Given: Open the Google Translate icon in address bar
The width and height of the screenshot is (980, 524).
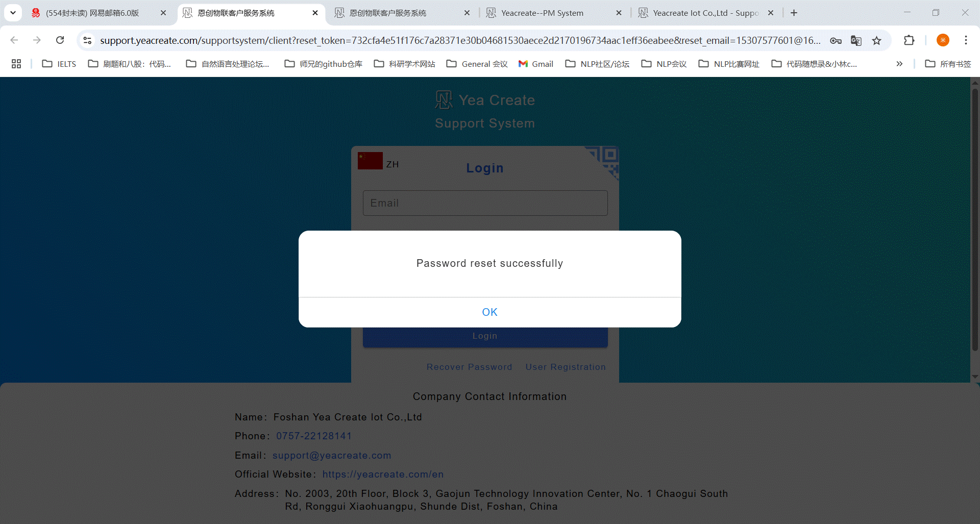Looking at the screenshot, I should [856, 40].
